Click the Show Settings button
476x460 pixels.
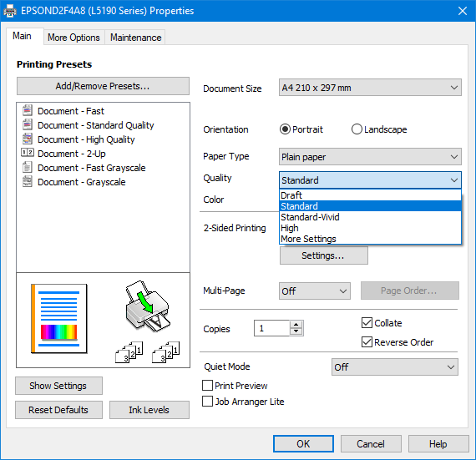pos(58,386)
